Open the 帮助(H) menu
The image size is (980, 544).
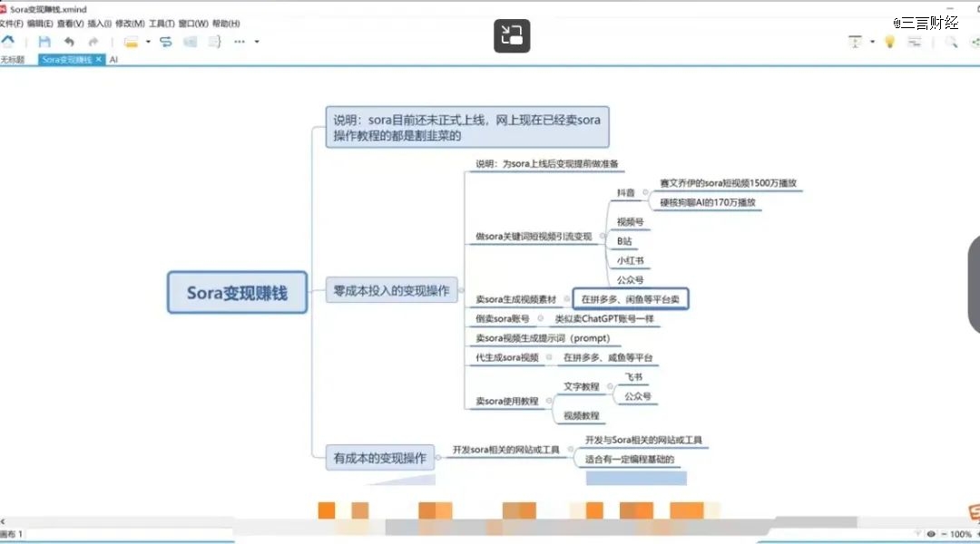coord(226,24)
